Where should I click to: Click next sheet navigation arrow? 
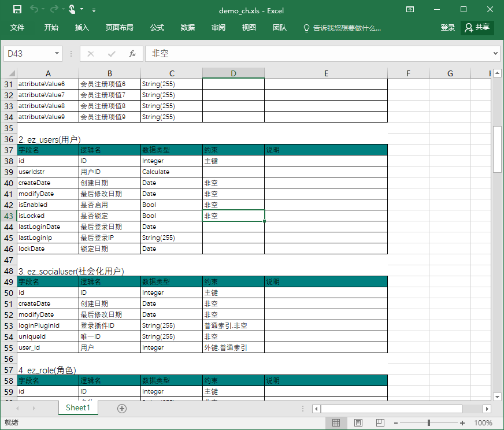(34, 409)
